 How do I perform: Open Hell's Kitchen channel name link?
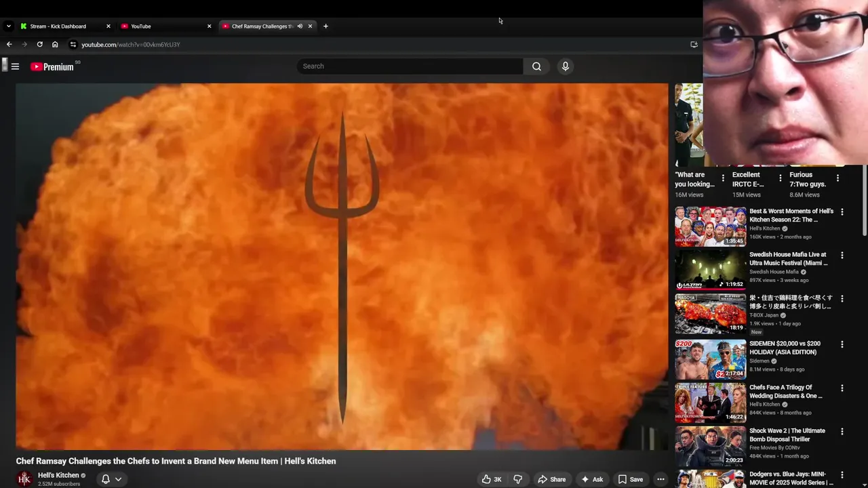click(58, 475)
